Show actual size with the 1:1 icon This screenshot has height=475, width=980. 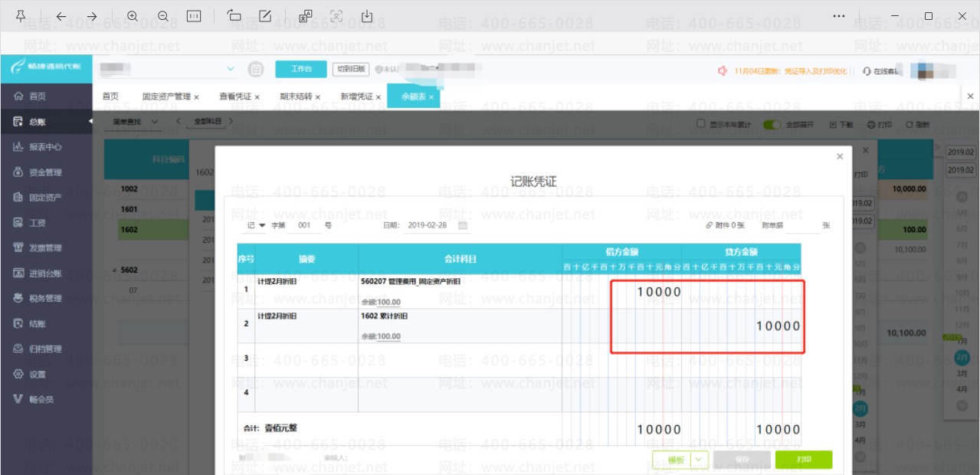[x=194, y=16]
